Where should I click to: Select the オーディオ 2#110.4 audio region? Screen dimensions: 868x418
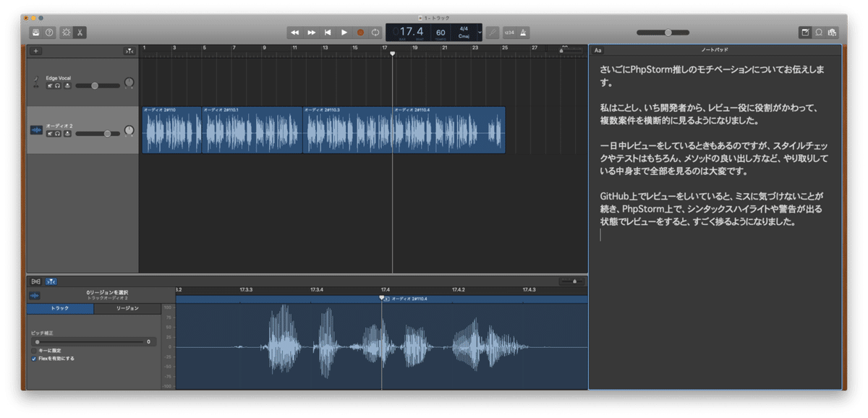pos(449,130)
